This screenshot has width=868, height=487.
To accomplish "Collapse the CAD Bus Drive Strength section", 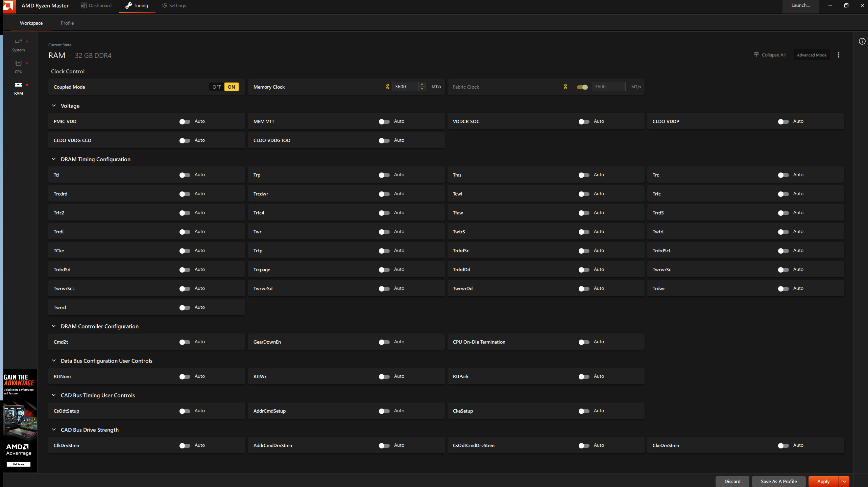I will pyautogui.click(x=54, y=430).
